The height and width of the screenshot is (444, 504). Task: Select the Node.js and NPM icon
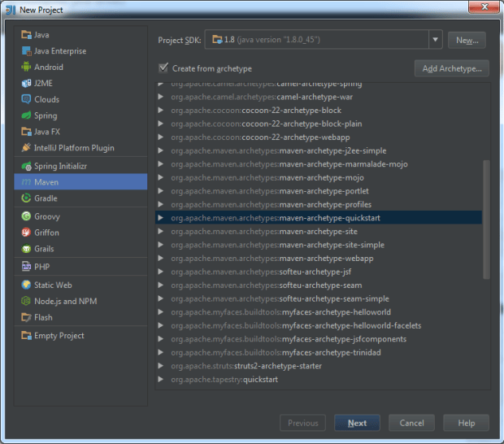click(26, 301)
